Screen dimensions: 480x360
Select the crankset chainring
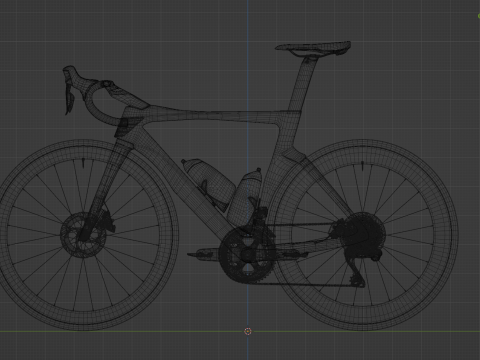247,255
